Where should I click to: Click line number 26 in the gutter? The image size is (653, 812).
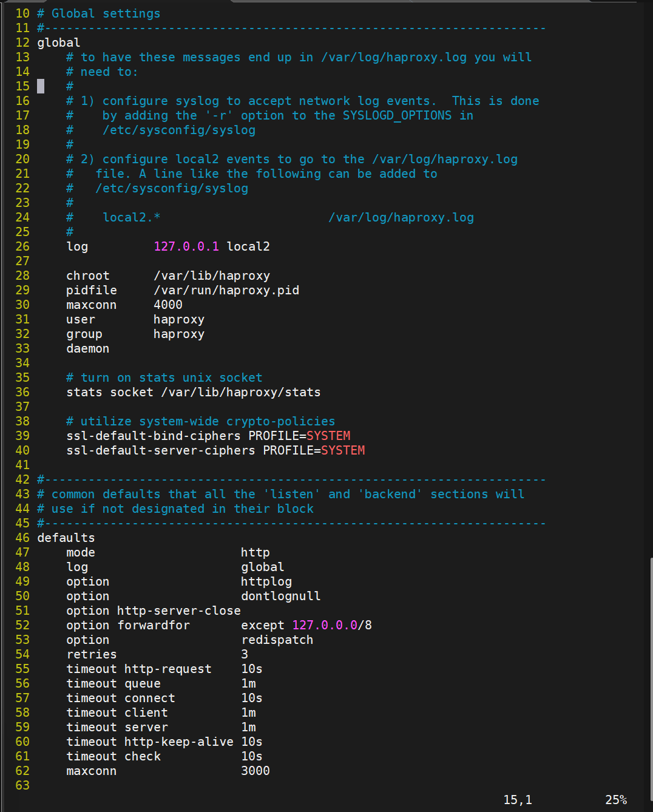(22, 246)
